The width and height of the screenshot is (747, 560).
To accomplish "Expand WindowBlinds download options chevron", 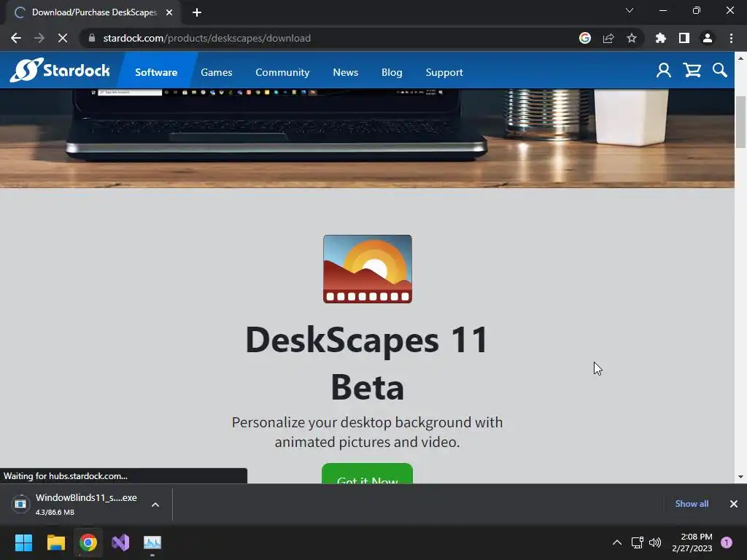I will (x=155, y=505).
